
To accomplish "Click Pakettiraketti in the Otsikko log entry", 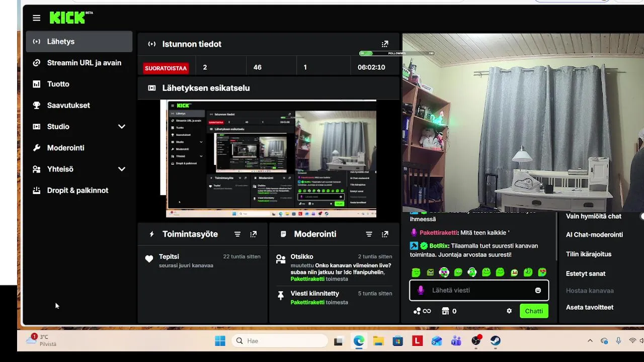I will 307,279.
